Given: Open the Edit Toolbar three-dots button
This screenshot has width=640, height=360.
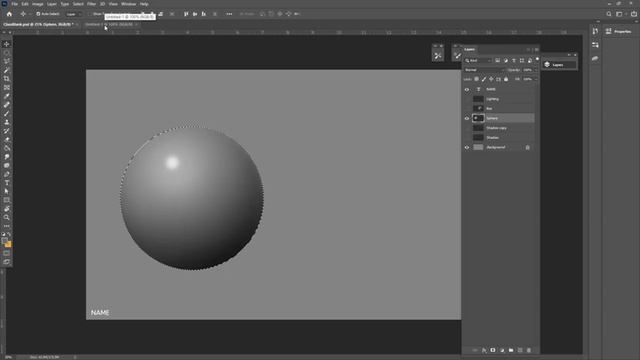Looking at the screenshot, I should tap(7, 226).
